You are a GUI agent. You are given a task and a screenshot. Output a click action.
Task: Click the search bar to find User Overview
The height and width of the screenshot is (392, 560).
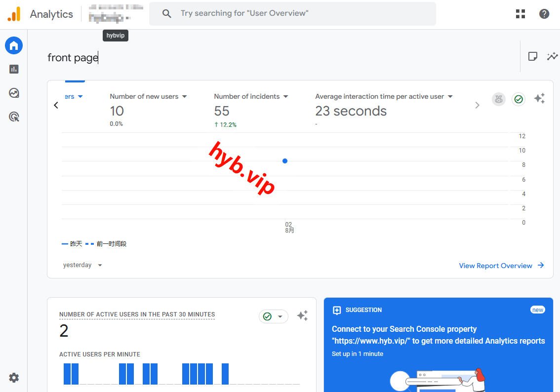click(292, 13)
